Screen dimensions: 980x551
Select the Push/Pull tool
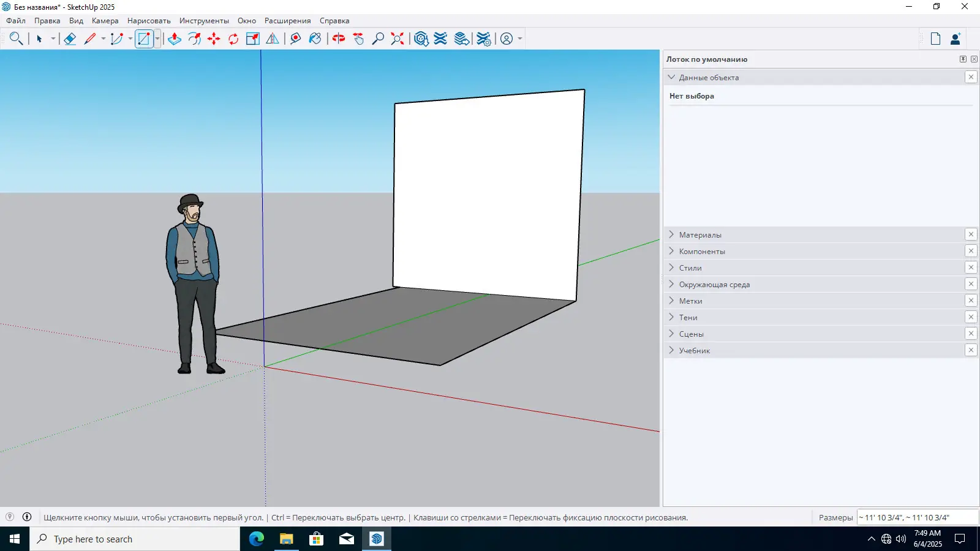(175, 39)
